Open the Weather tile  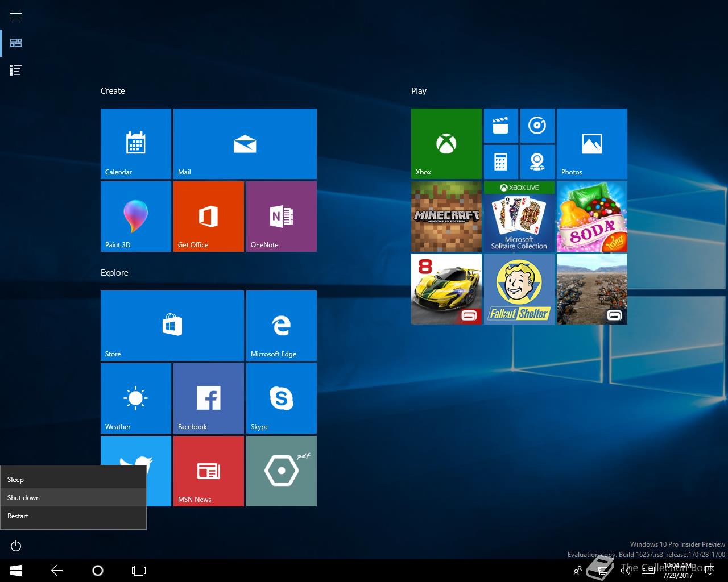[x=136, y=398]
